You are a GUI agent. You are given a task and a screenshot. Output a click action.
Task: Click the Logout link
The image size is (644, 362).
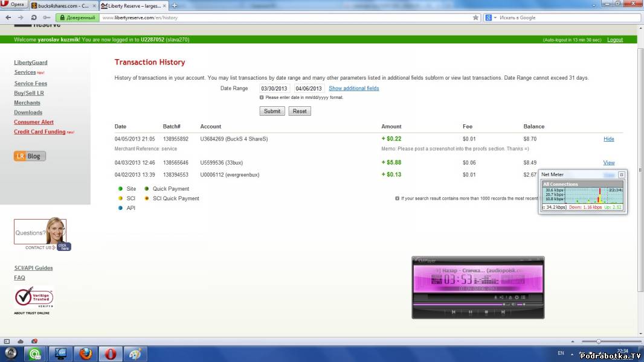614,40
